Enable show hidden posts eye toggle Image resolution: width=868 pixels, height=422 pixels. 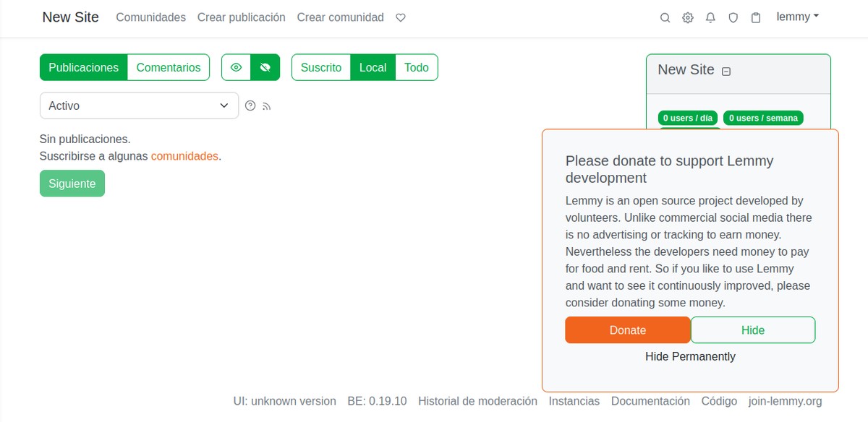tap(236, 67)
